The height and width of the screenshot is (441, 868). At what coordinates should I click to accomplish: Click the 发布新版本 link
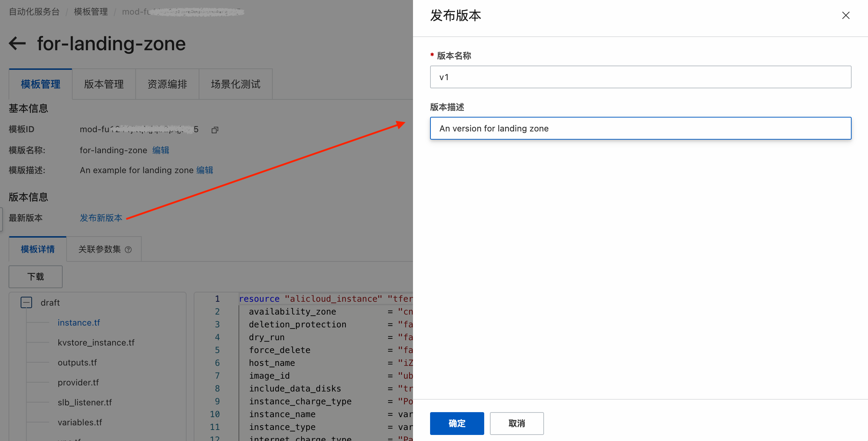coord(101,218)
